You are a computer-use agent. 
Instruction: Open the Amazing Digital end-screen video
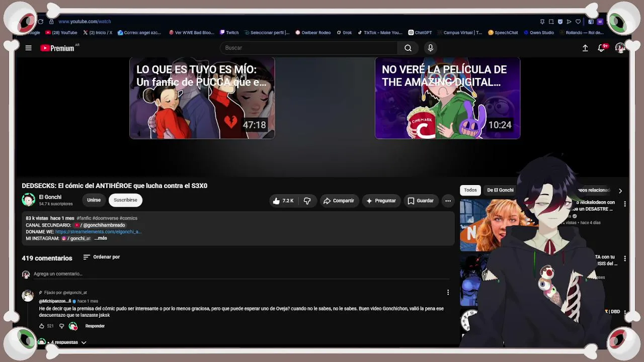[447, 98]
